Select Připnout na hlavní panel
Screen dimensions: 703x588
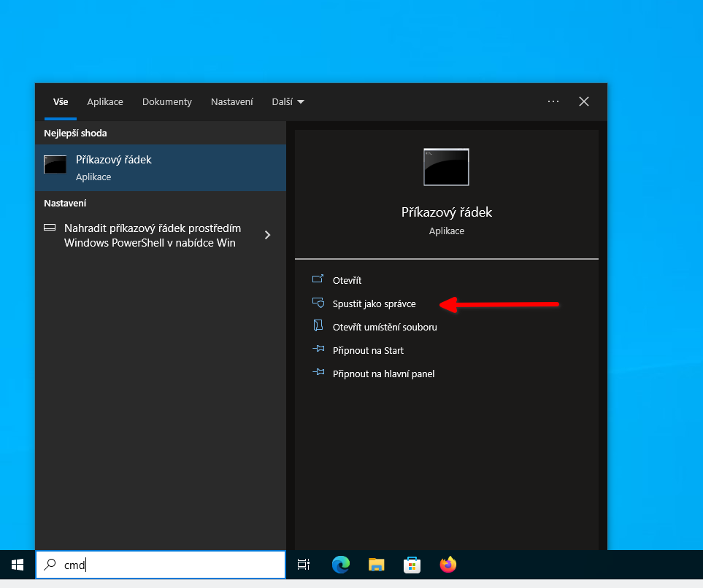click(383, 374)
